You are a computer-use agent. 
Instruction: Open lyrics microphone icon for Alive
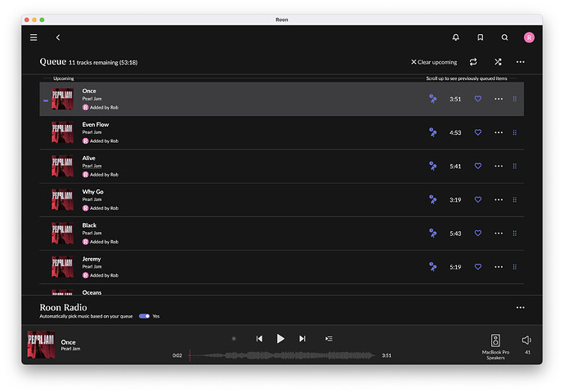click(432, 166)
